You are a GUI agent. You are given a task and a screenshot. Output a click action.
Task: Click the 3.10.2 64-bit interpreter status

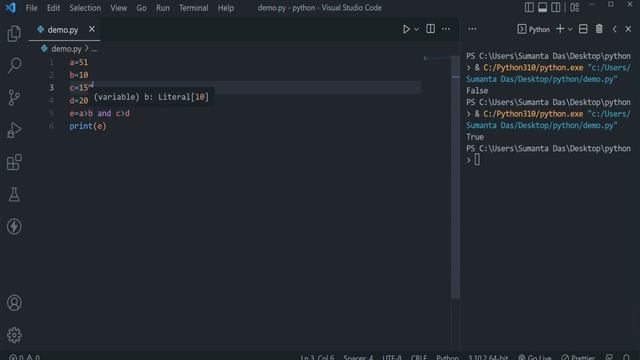coord(488,357)
